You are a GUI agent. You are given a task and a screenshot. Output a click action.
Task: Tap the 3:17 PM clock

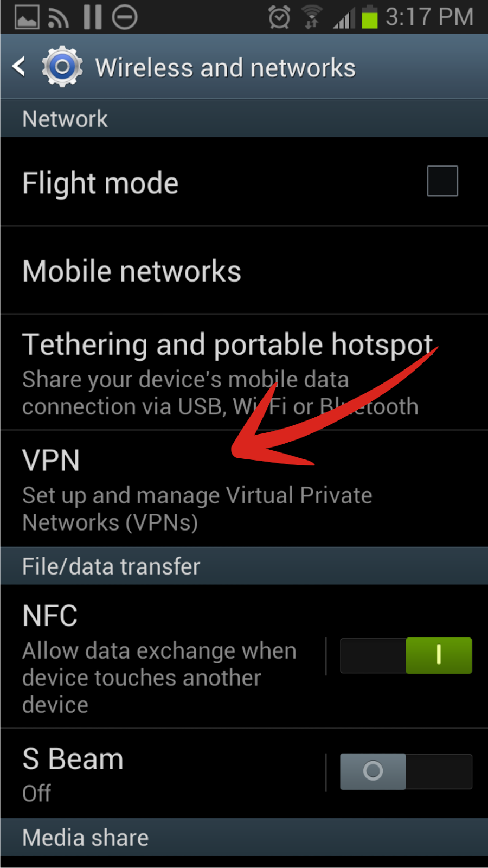429,17
